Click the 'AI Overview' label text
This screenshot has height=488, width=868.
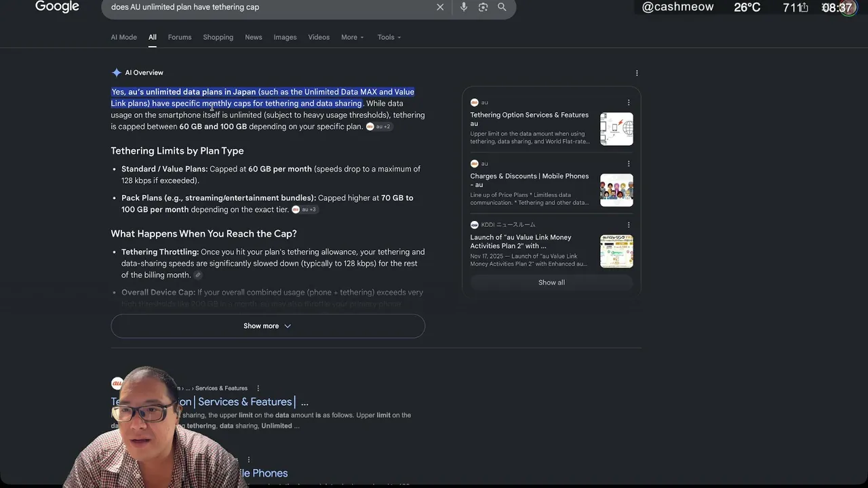(144, 73)
